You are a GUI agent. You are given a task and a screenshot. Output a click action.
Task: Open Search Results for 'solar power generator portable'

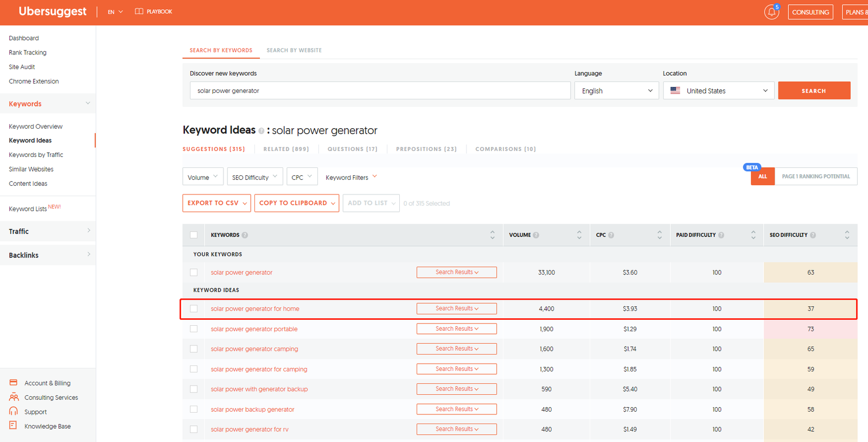tap(457, 329)
